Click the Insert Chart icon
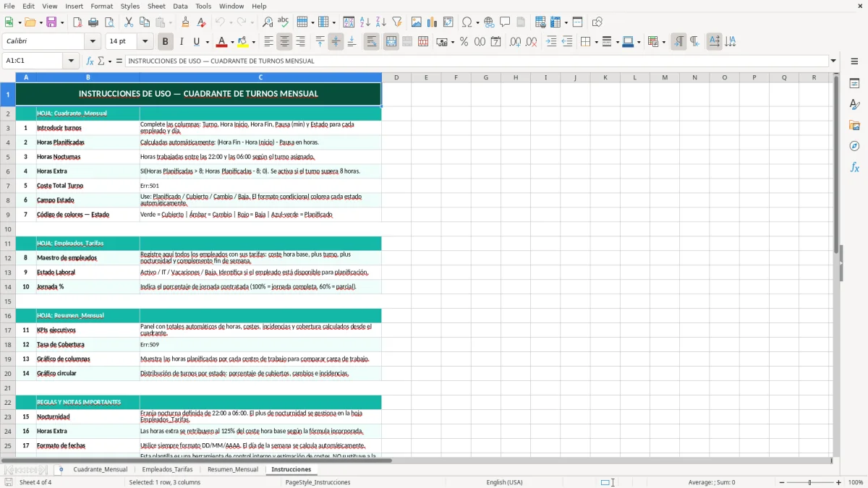The height and width of the screenshot is (488, 868). 433,22
